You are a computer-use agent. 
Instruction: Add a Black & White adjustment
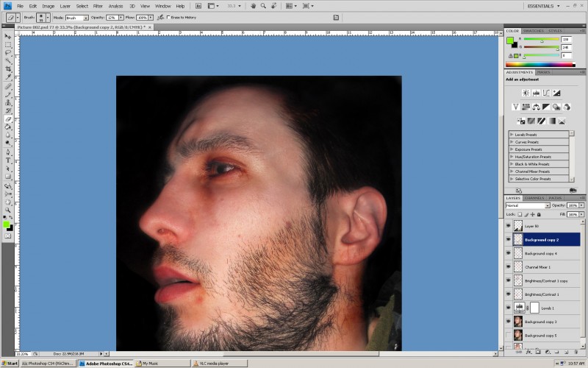(x=546, y=107)
